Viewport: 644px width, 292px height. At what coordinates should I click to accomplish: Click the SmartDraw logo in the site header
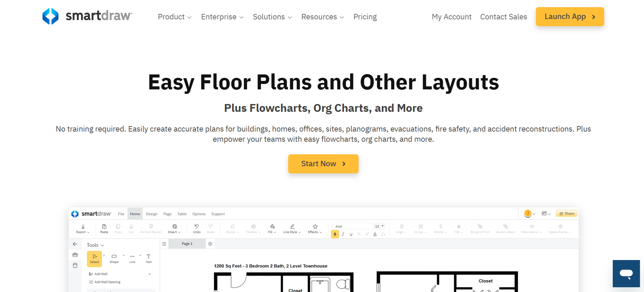tap(87, 16)
